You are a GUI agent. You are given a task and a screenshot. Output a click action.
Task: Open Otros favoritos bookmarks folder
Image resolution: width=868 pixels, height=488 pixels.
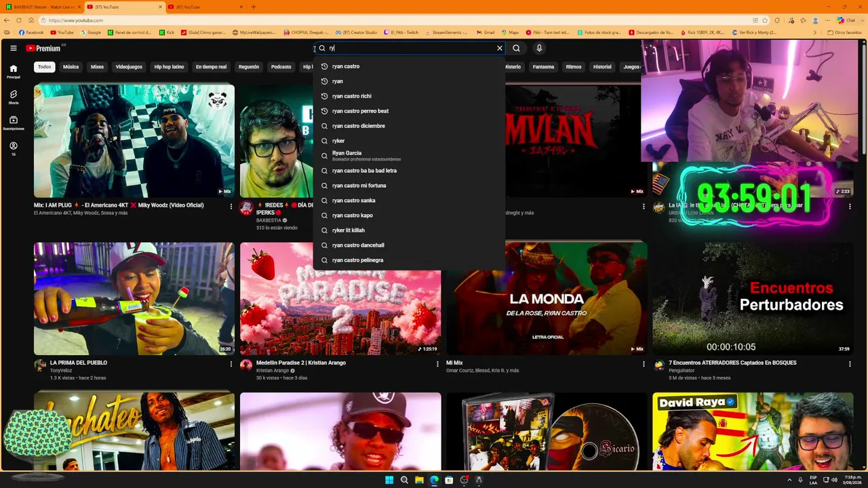(x=845, y=33)
